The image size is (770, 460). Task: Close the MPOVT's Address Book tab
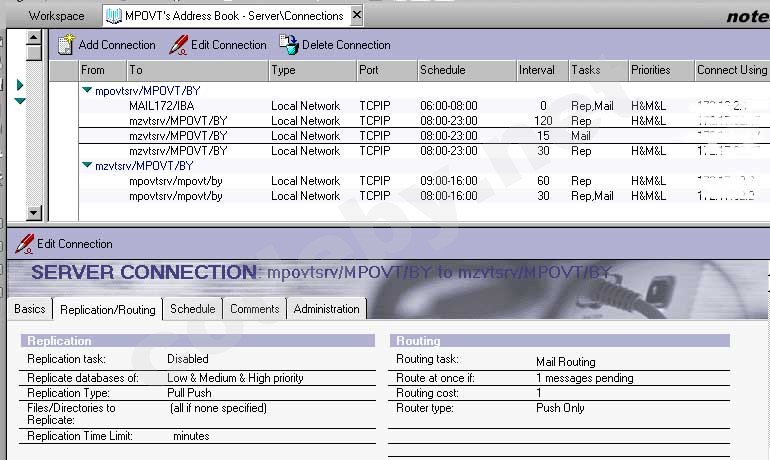tap(356, 16)
